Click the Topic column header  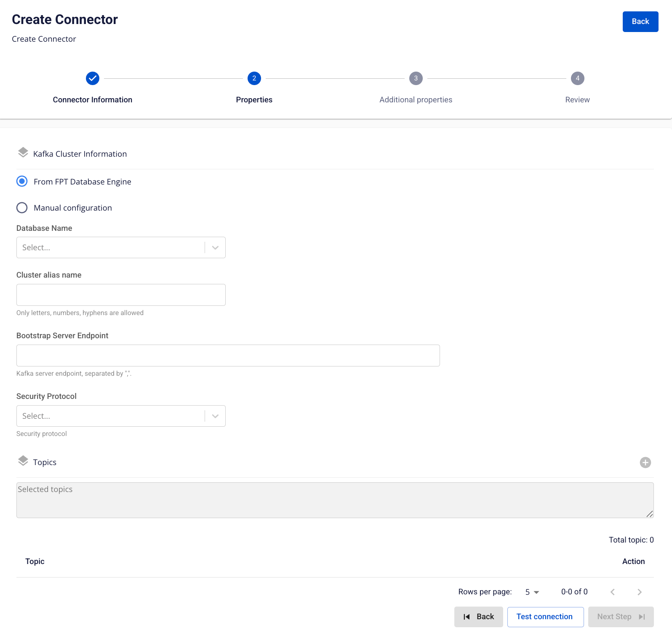35,561
